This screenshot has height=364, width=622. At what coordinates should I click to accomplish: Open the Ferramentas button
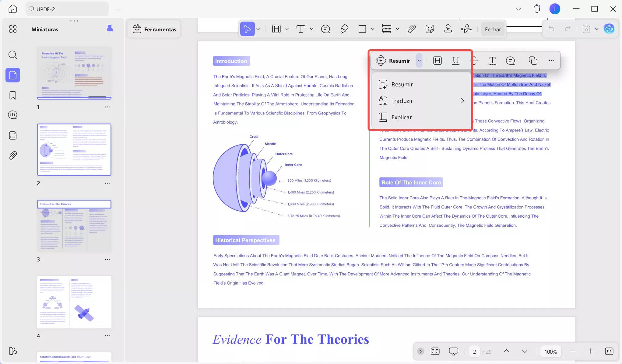(154, 29)
